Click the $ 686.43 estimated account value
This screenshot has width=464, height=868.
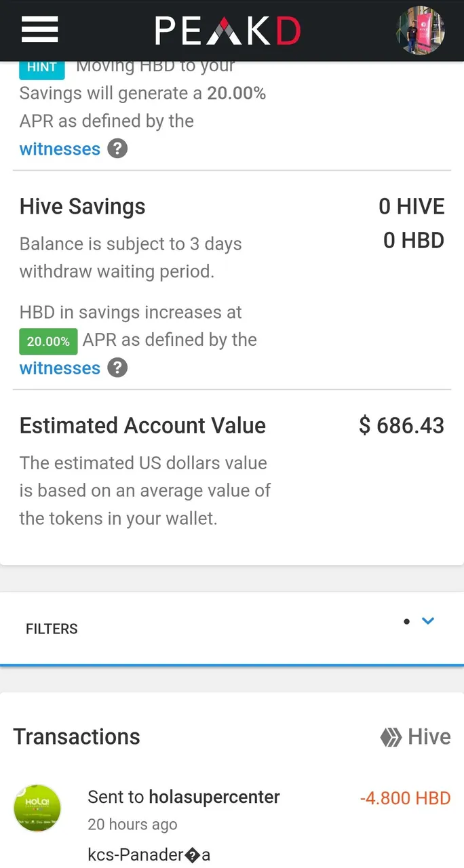[x=402, y=426]
